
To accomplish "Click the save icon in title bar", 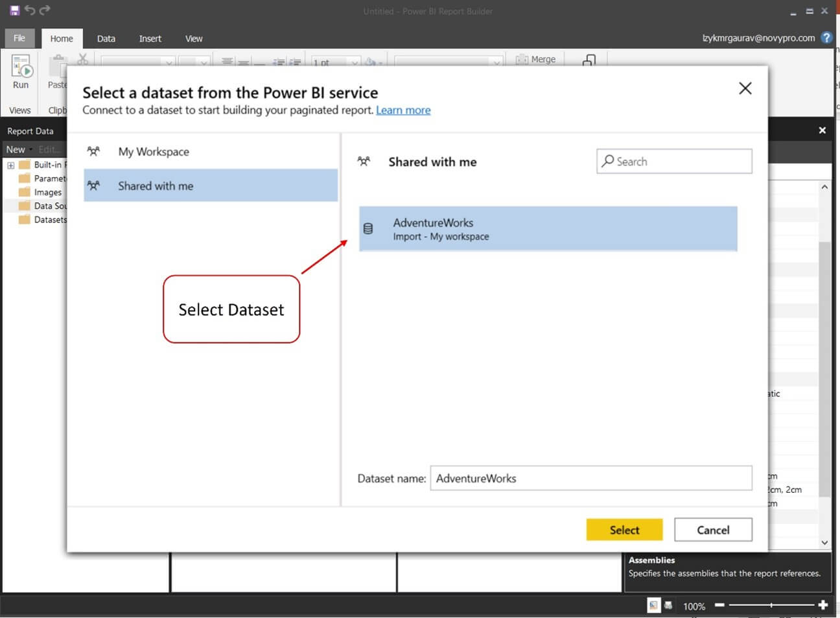I will (14, 10).
